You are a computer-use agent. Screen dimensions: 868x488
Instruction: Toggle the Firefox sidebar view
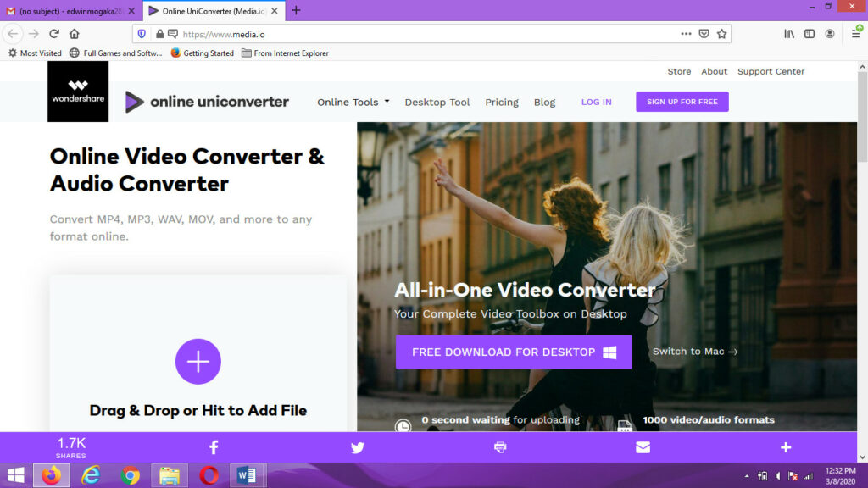pyautogui.click(x=810, y=34)
